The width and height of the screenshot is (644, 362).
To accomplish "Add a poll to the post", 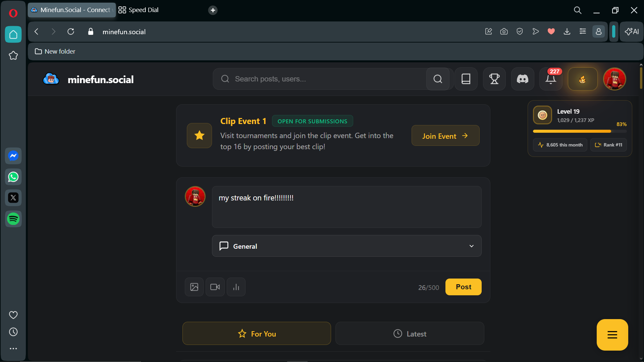I will (236, 287).
